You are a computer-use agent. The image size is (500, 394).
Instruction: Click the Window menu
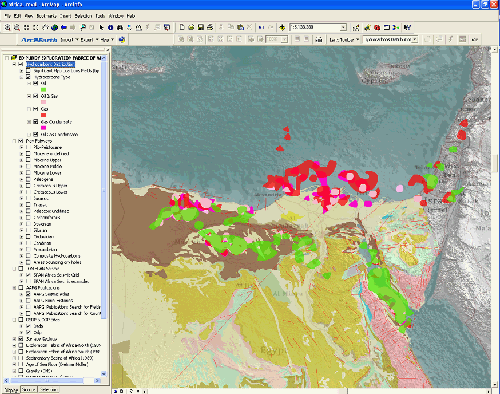pos(116,16)
